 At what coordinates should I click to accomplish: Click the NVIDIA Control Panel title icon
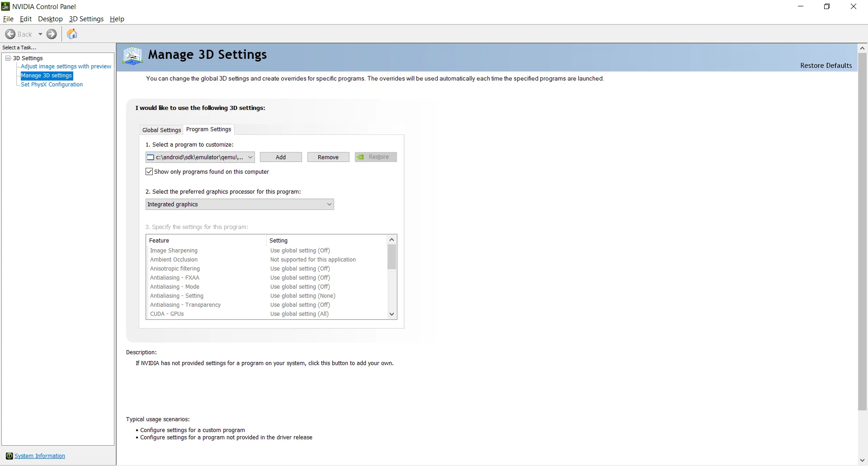(x=6, y=6)
